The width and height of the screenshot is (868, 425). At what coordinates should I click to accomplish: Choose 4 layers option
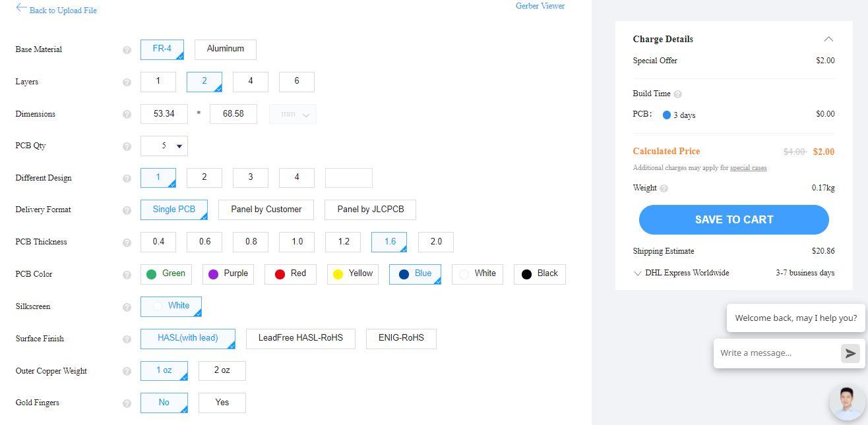[x=250, y=82]
